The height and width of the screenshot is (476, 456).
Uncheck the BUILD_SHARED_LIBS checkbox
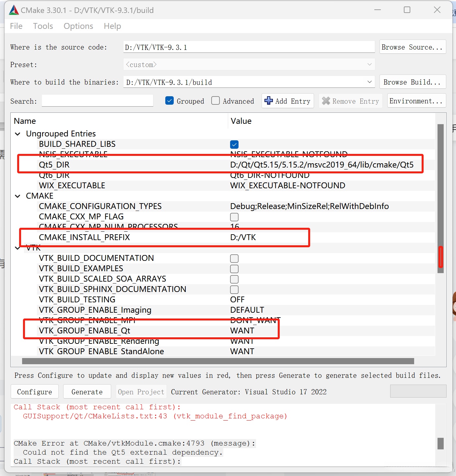point(234,144)
